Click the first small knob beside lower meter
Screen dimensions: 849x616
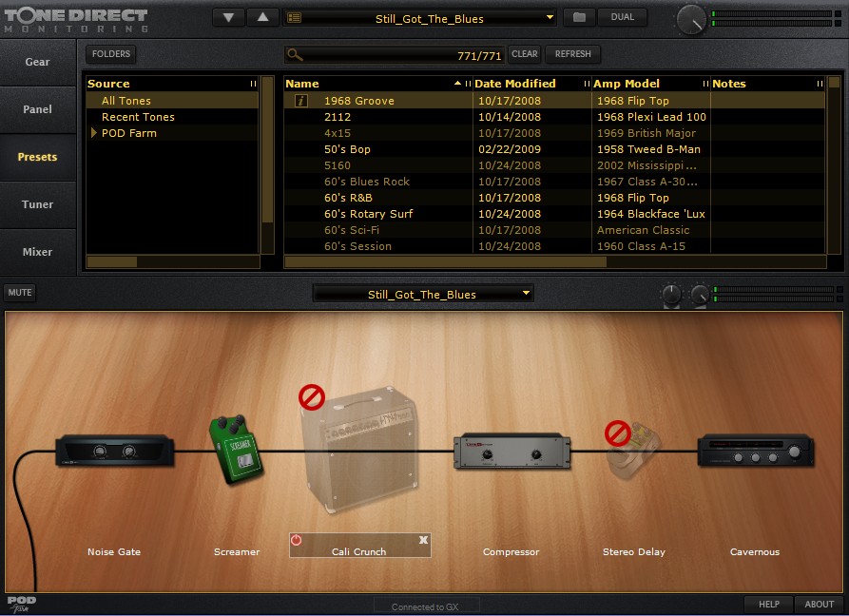point(672,295)
